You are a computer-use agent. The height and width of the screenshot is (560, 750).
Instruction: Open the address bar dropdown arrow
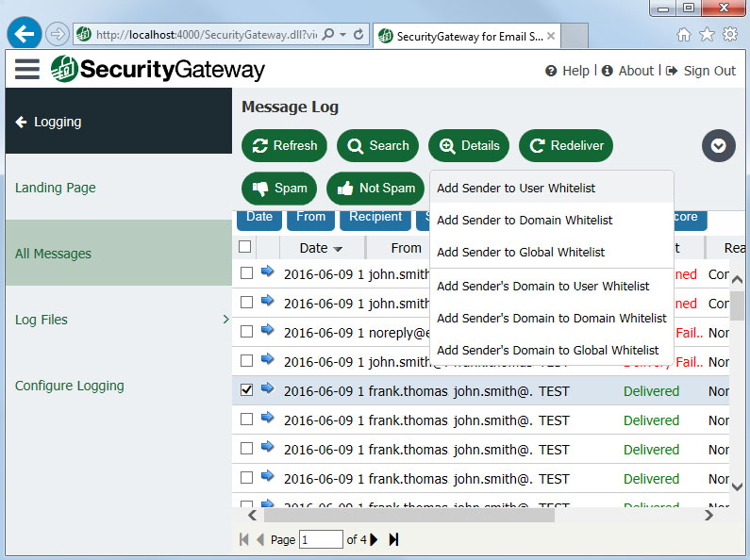pos(343,34)
